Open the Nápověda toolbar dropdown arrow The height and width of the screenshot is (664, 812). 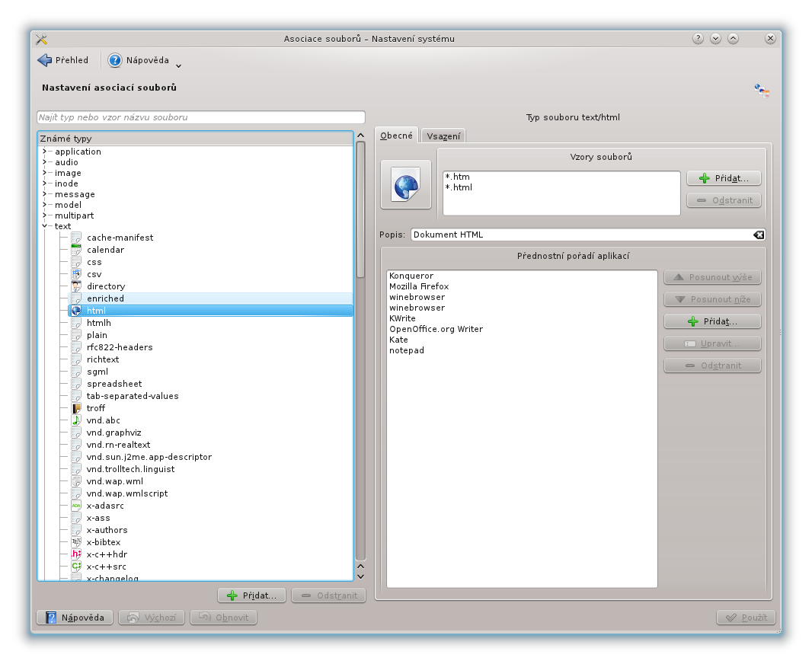[178, 65]
